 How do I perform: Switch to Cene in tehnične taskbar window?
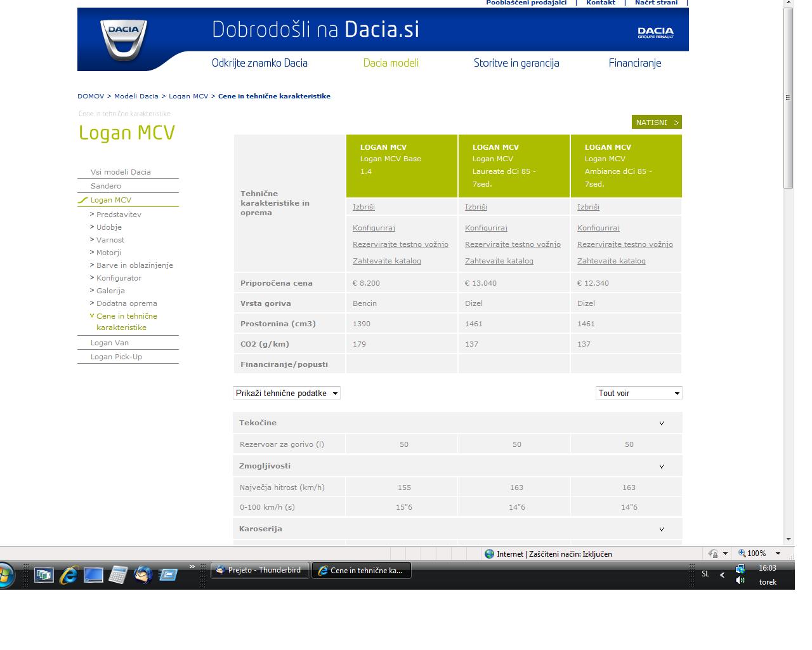pos(362,570)
